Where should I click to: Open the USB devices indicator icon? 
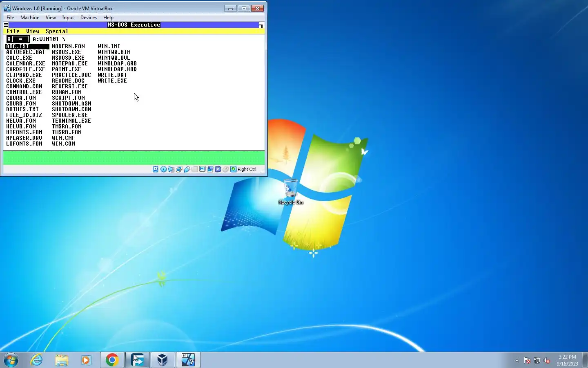(187, 169)
